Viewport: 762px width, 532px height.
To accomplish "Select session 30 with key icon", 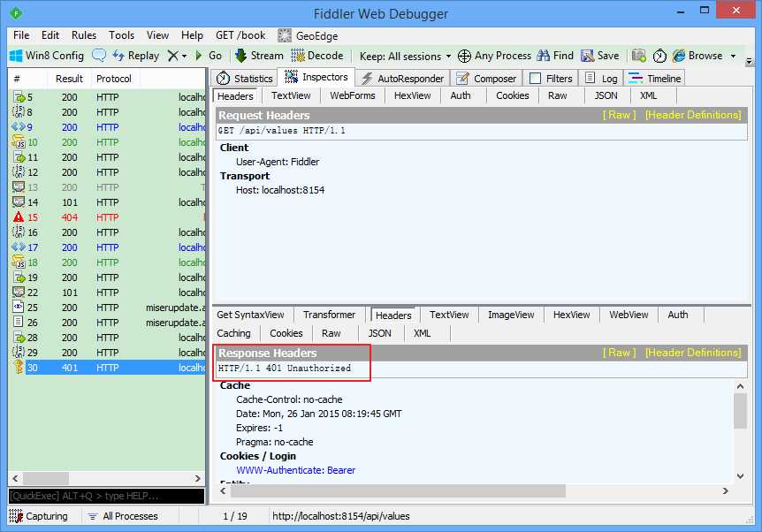I will (x=19, y=368).
